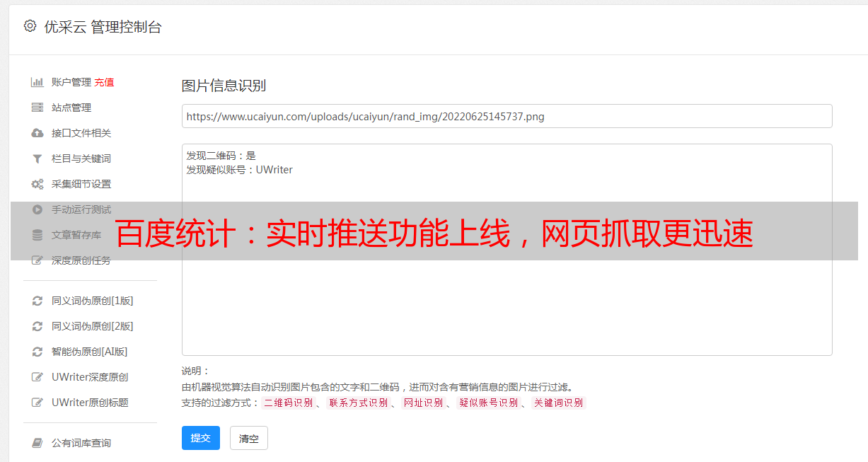Click the 二维码识别 tag
Screen dimensions: 868x462
[x=288, y=403]
